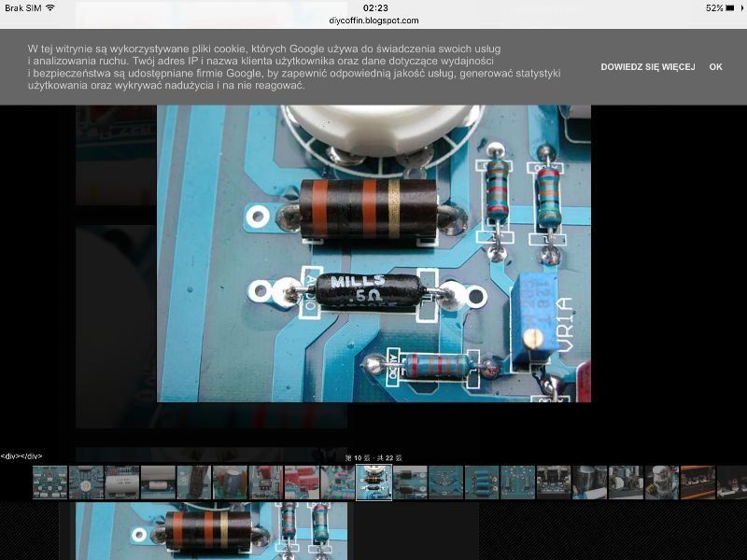Image resolution: width=747 pixels, height=560 pixels.
Task: Tap the Brak SIM carrier label
Action: pyautogui.click(x=22, y=8)
